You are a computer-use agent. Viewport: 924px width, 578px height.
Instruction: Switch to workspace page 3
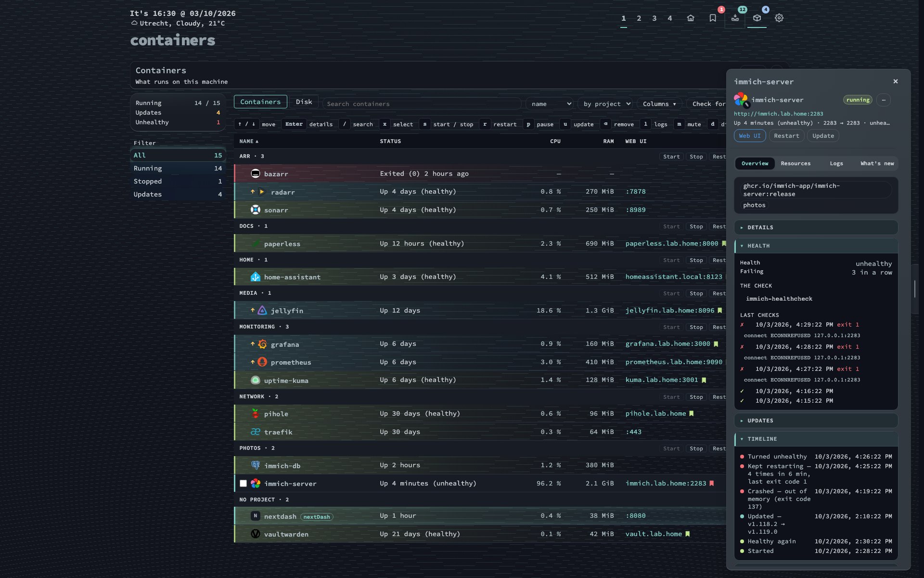[654, 18]
